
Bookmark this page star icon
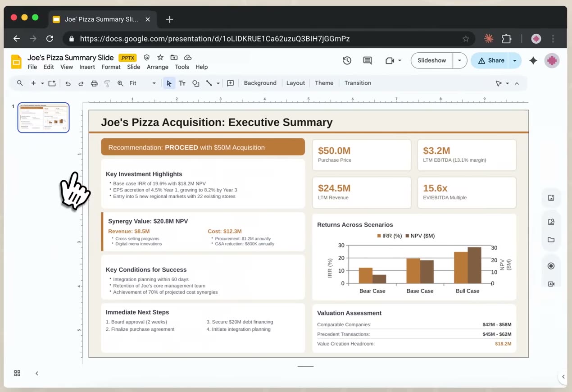(x=466, y=39)
